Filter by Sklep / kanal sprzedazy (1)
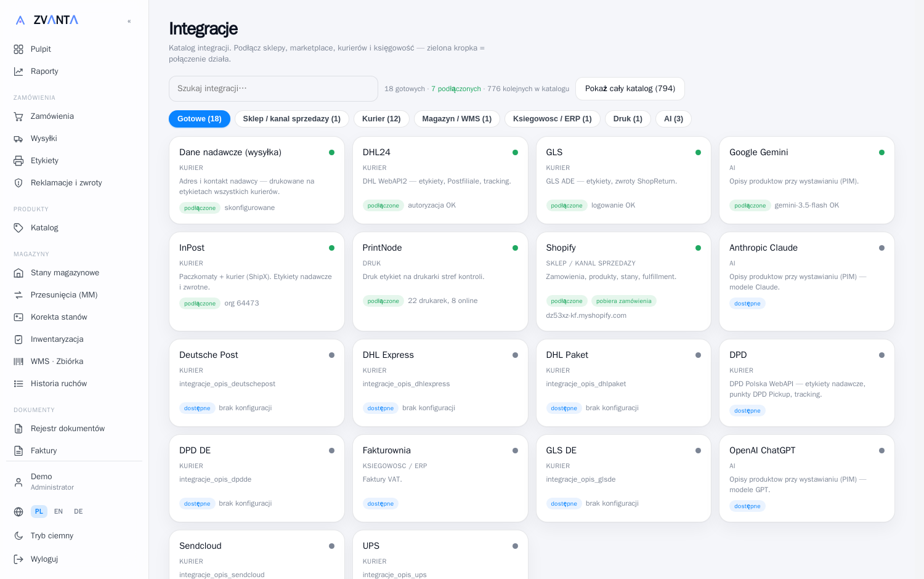The height and width of the screenshot is (579, 924). coord(292,119)
